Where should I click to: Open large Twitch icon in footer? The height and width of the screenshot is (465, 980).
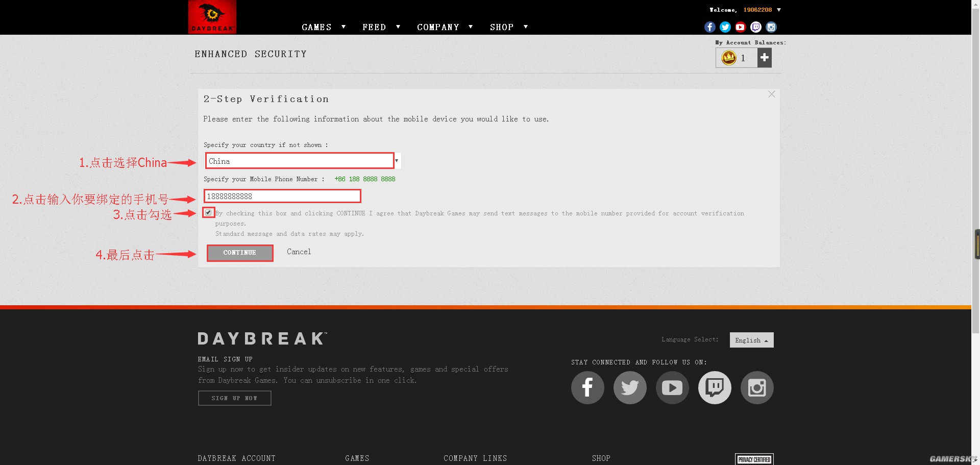point(715,387)
